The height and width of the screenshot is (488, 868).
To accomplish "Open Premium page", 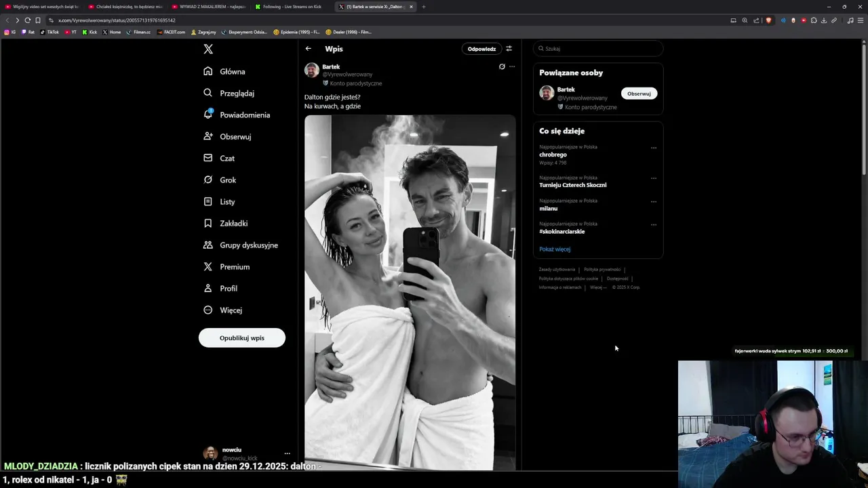I will (x=226, y=266).
